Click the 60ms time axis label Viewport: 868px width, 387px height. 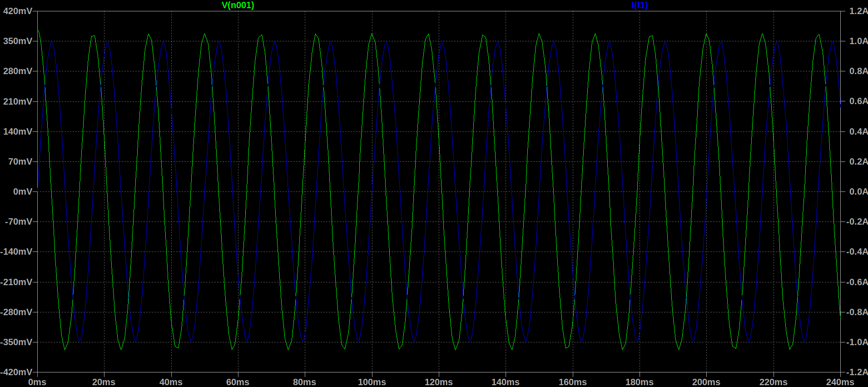point(238,382)
